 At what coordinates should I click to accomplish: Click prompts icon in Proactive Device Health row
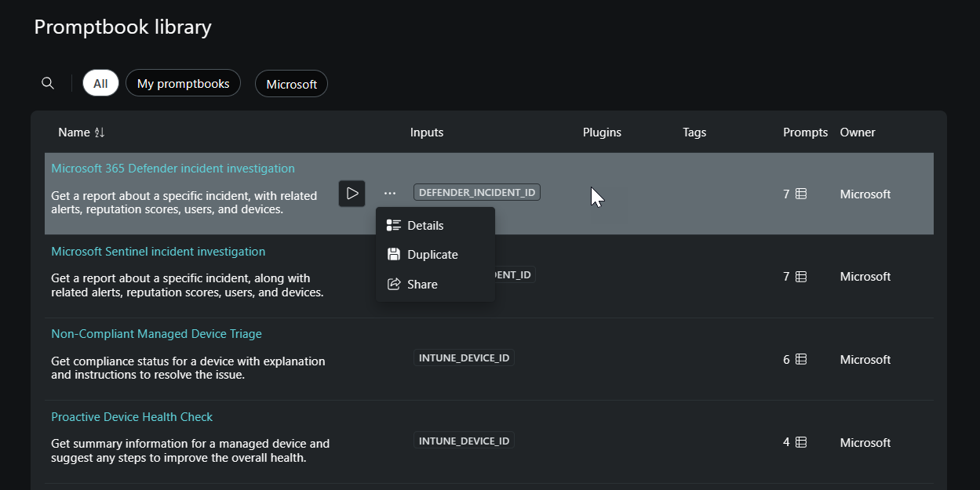pyautogui.click(x=801, y=442)
